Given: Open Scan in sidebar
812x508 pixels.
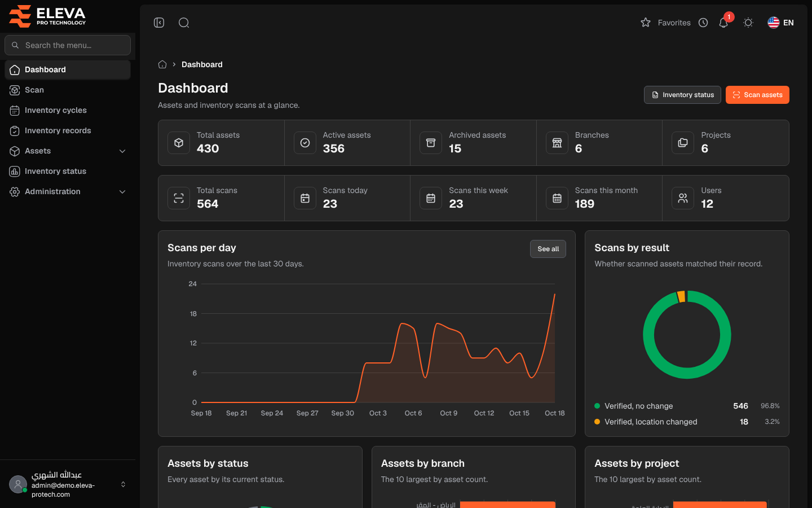Looking at the screenshot, I should [68, 90].
